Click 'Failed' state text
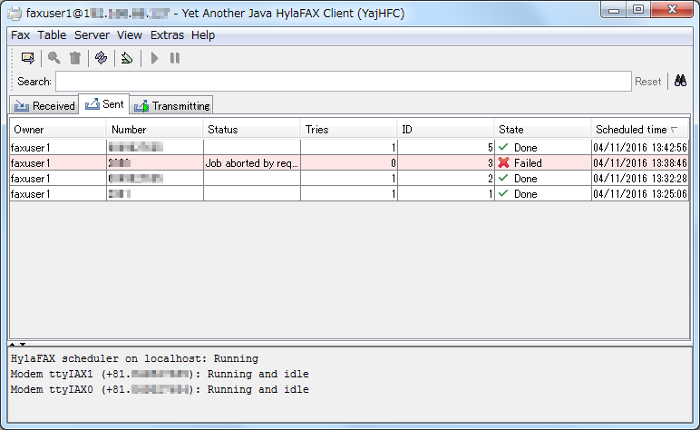The height and width of the screenshot is (430, 700). [528, 163]
